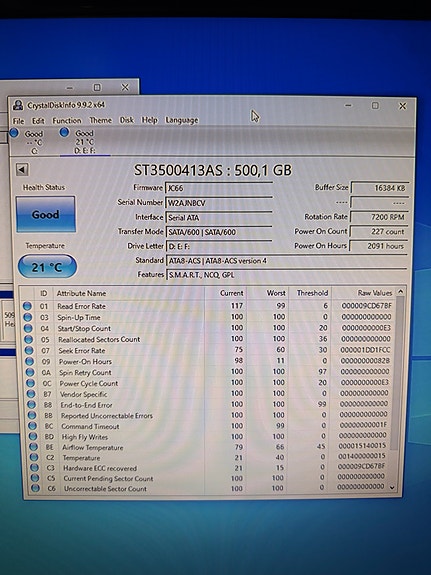Click the status icon for Reallocated Sectors Count

pyautogui.click(x=29, y=339)
